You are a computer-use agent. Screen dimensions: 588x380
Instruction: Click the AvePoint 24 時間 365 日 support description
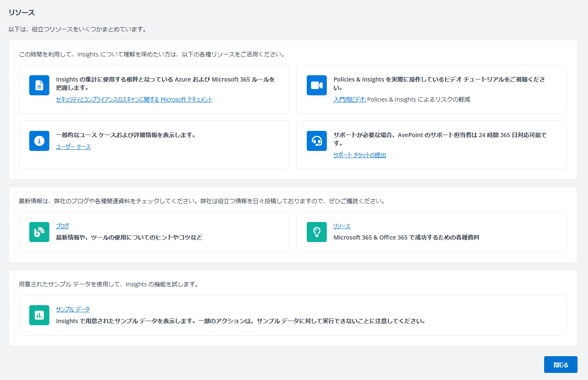[440, 139]
